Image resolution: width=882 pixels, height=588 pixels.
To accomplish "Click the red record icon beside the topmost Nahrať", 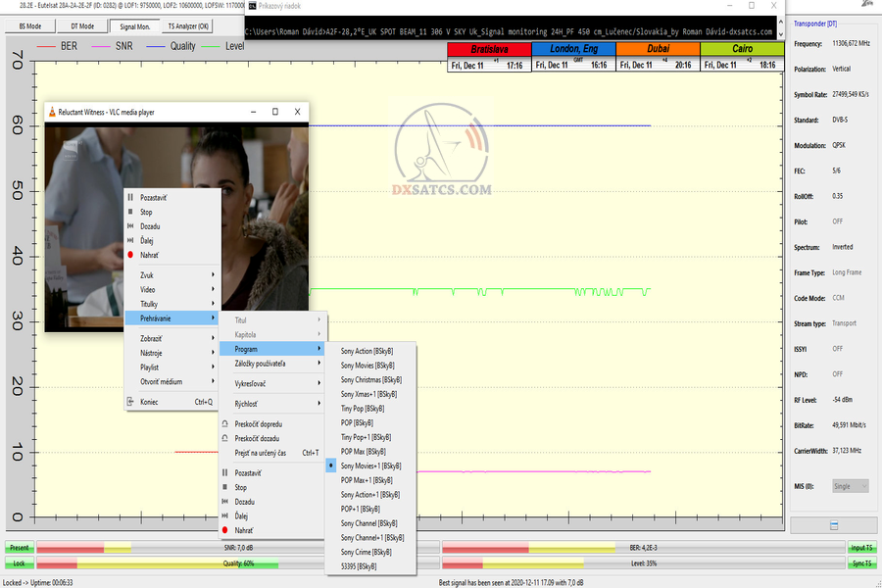I will [130, 255].
